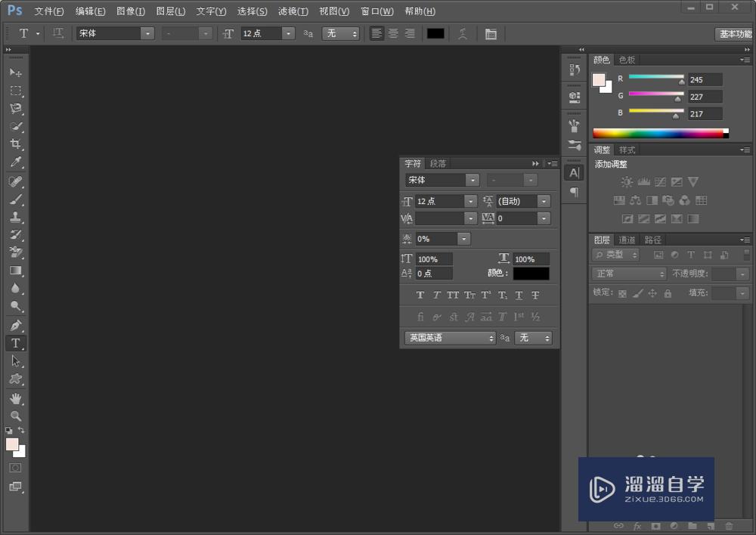This screenshot has height=535, width=756.
Task: Open layer blend mode 正常 dropdown
Action: (x=629, y=274)
